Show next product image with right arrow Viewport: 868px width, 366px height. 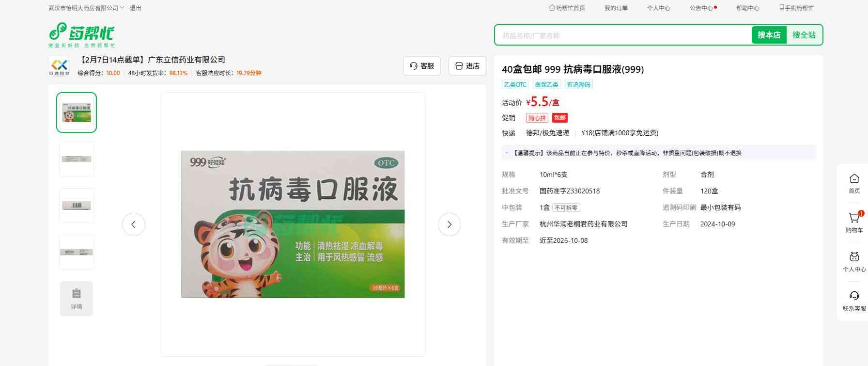(449, 224)
